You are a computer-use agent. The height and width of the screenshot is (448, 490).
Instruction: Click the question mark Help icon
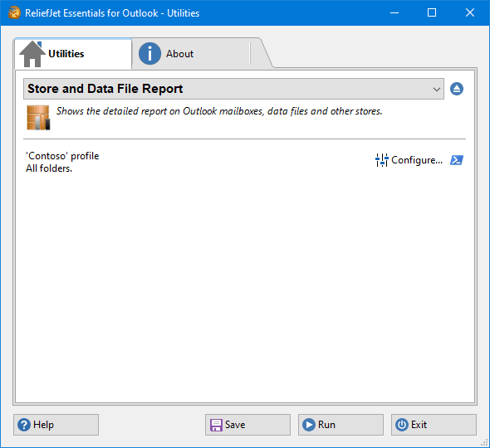(x=24, y=425)
